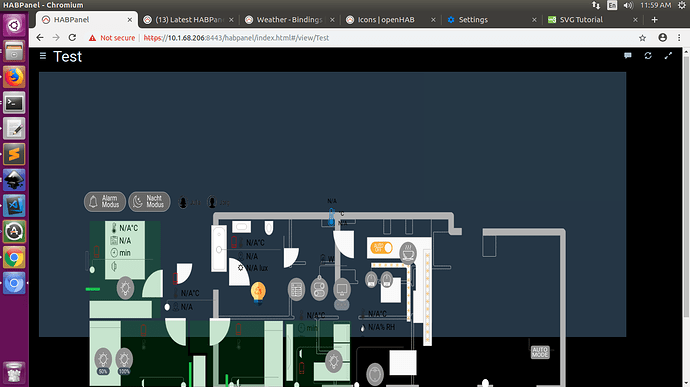The image size is (690, 387).
Task: Refresh the dashboard using header refresh icon
Action: [x=648, y=55]
